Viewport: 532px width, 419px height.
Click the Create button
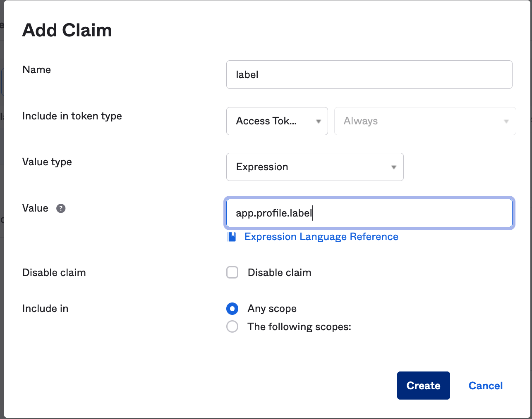click(423, 385)
